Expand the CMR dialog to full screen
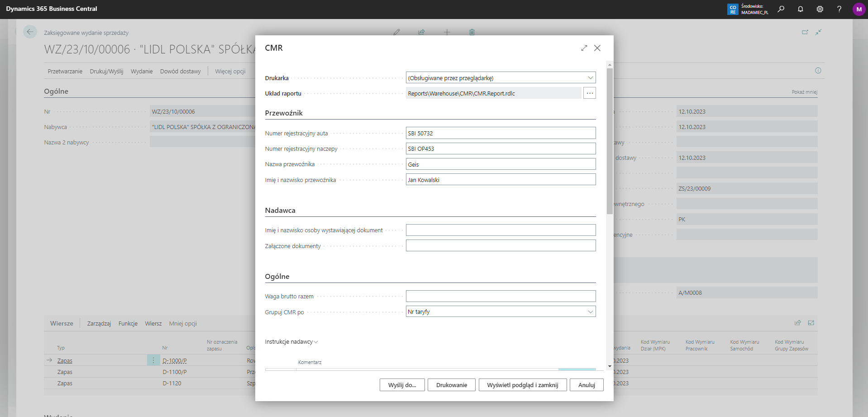Screen dimensions: 868x417 [x=584, y=48]
